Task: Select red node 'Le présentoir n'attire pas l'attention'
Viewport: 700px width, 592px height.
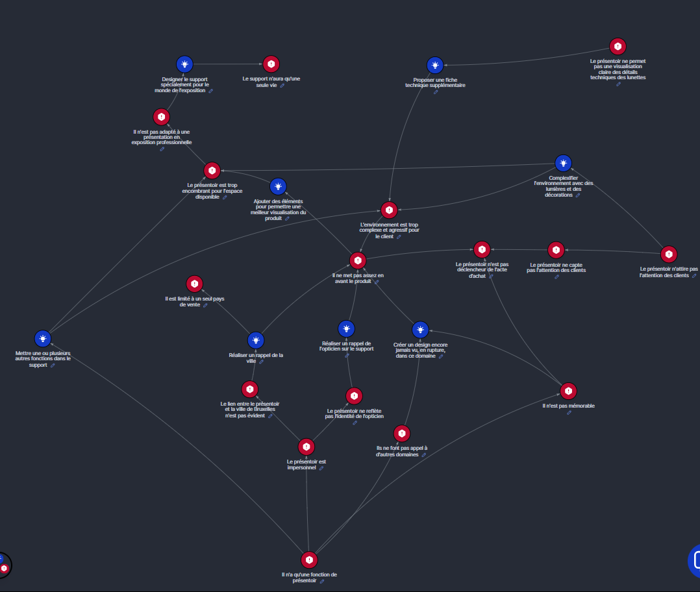Action: tap(669, 254)
